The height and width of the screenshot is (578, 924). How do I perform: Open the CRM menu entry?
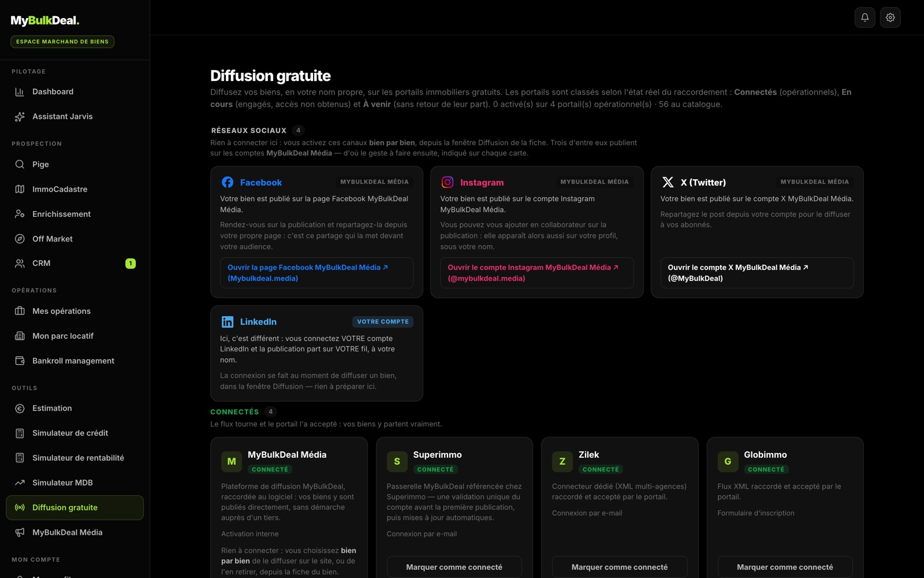(75, 264)
